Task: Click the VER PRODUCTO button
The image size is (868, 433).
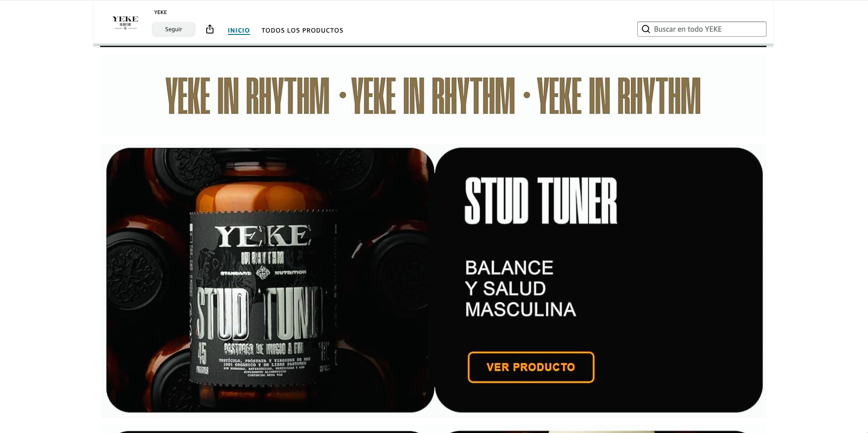Action: (531, 367)
